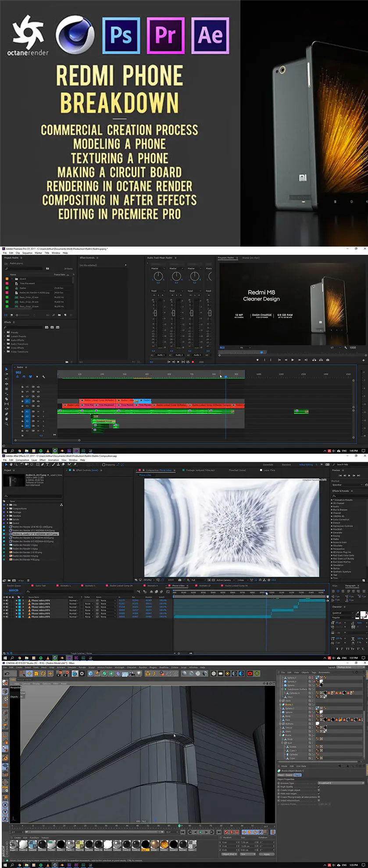Open the Sequence menu in Premiere

pos(27,253)
